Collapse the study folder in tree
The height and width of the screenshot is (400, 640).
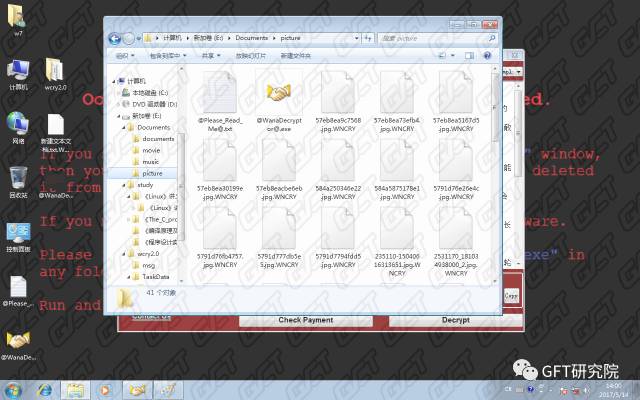[129, 185]
